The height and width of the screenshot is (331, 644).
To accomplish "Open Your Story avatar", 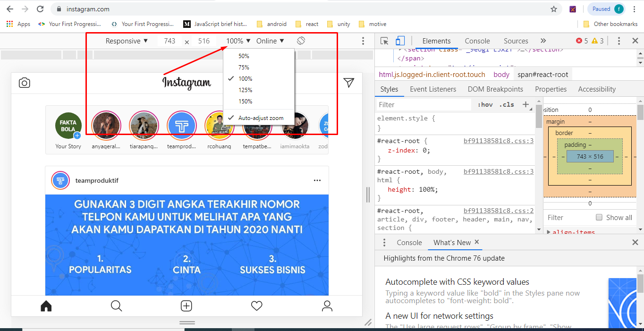I will coord(68,126).
